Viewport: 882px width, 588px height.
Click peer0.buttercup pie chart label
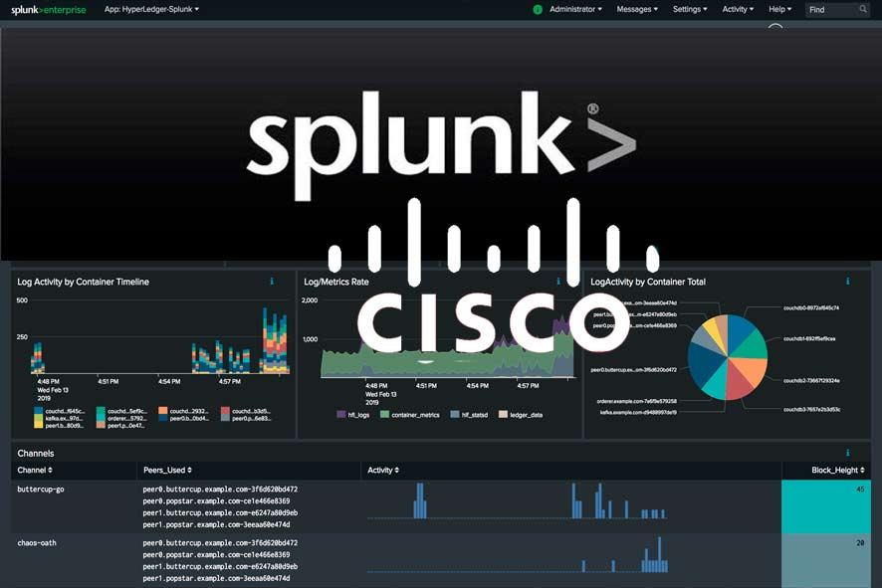click(x=634, y=370)
